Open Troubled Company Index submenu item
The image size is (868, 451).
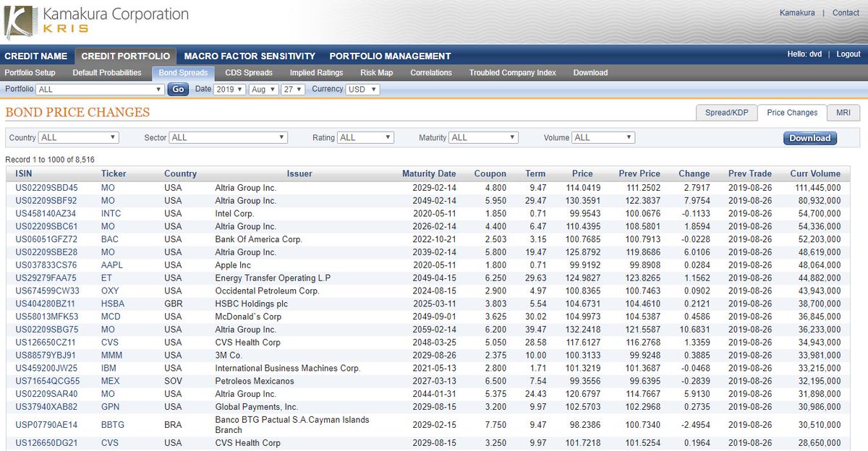pos(513,72)
